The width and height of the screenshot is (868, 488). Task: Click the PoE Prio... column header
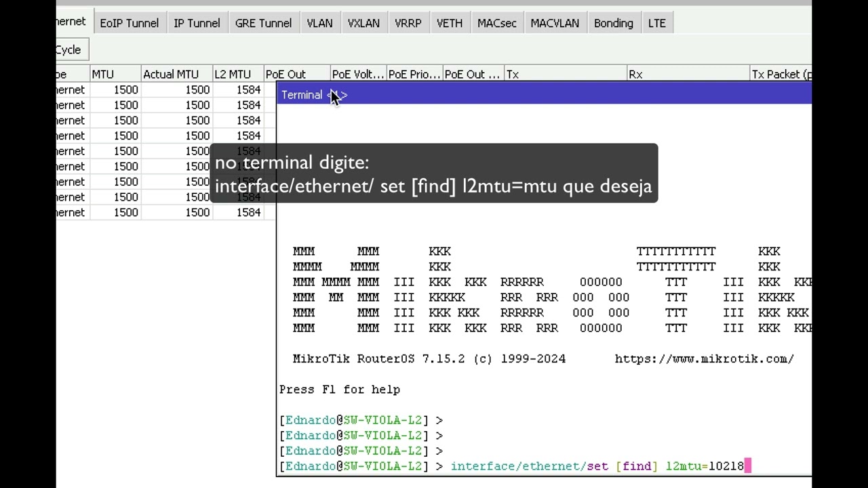(414, 75)
